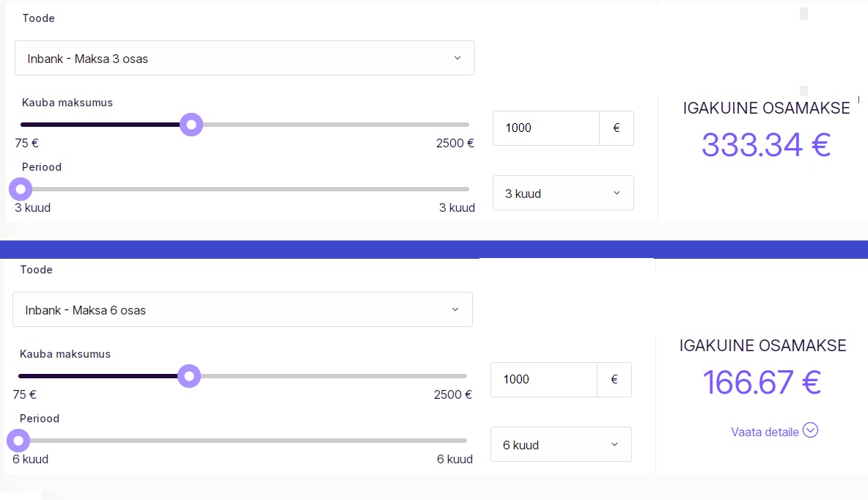Click the Kauba maksumus slider handle in the upper calculator
868x500 pixels.
pos(191,125)
